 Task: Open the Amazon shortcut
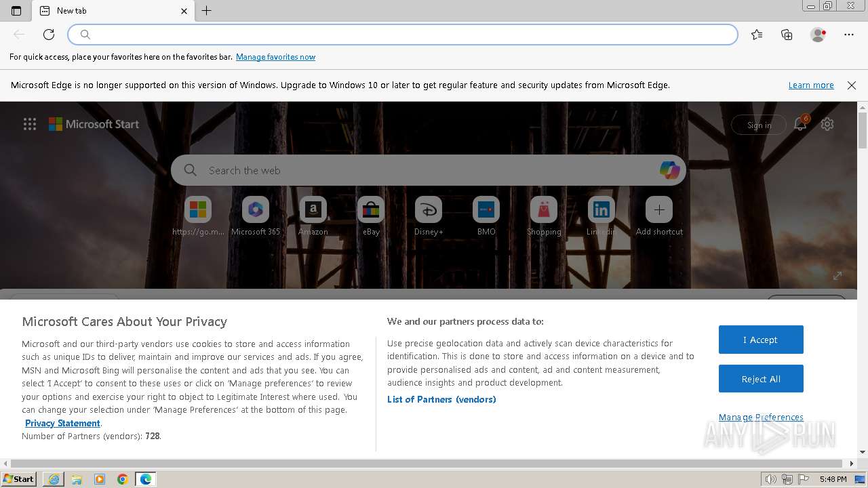pyautogui.click(x=313, y=216)
